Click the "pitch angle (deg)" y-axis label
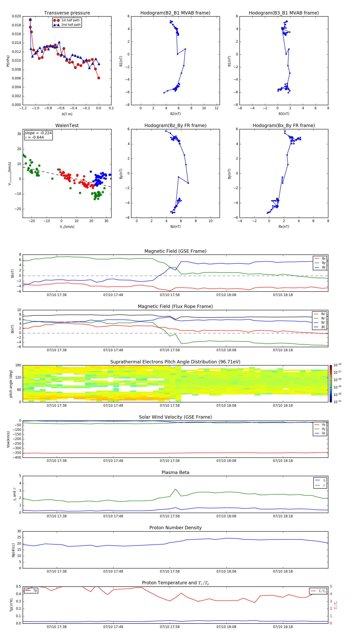The image size is (351, 644). (x=11, y=384)
